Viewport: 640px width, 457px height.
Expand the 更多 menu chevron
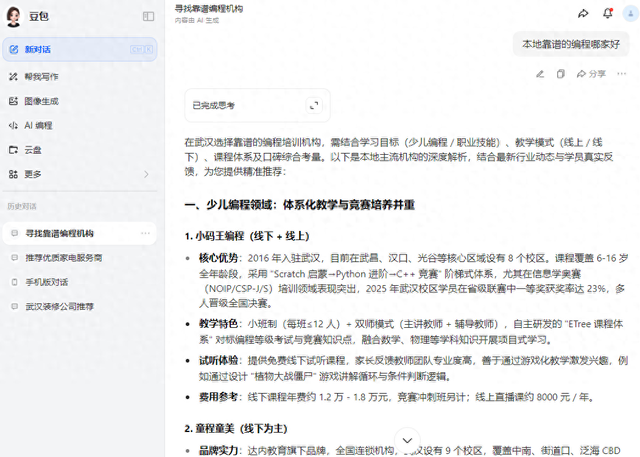click(147, 174)
